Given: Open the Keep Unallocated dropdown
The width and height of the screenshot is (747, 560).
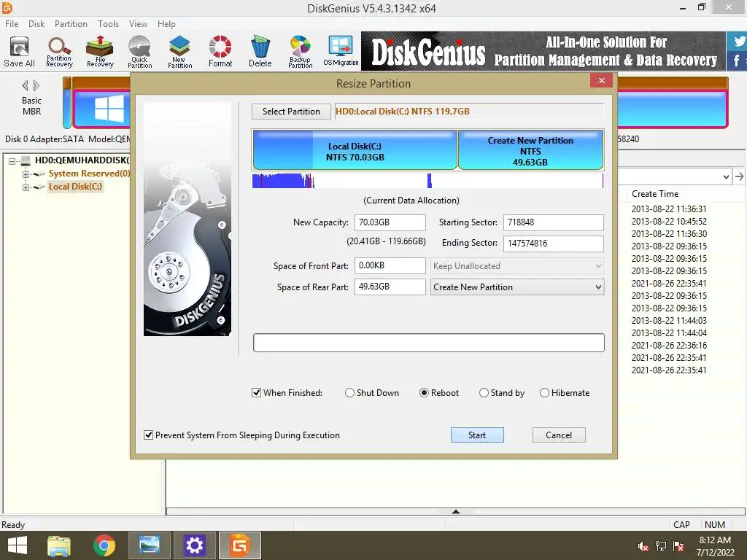Looking at the screenshot, I should click(x=517, y=266).
